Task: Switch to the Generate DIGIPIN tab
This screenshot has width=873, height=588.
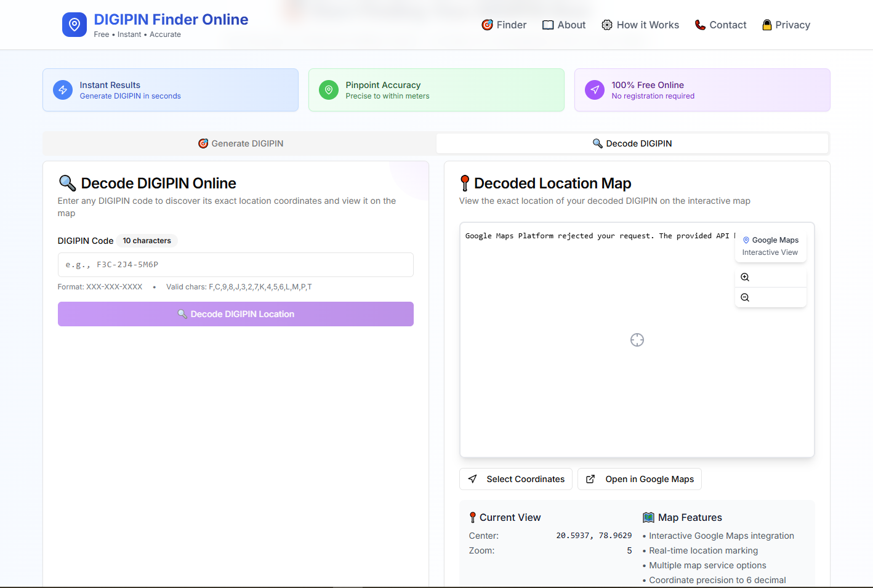Action: (240, 143)
